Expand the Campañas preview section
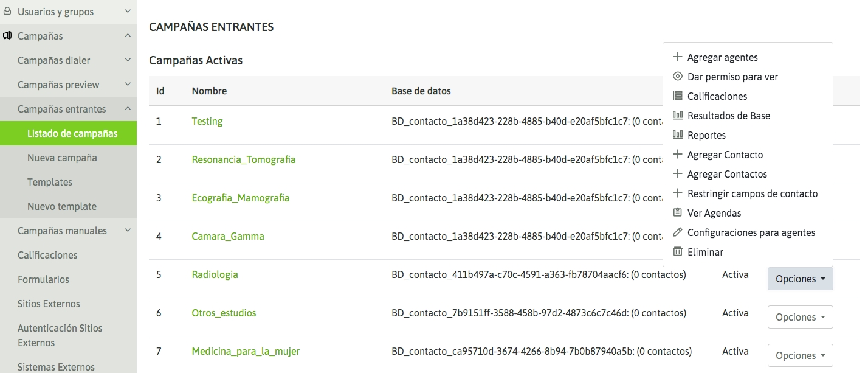This screenshot has width=868, height=373. coord(128,85)
